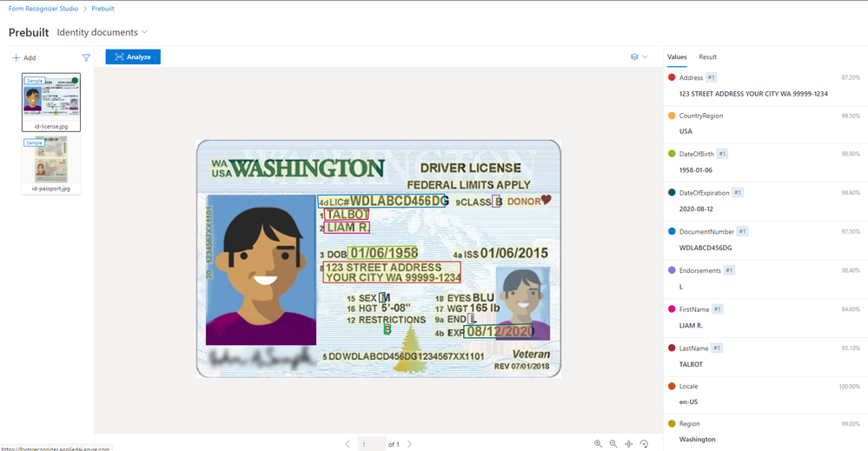Click the page number input field
The image size is (868, 451).
pyautogui.click(x=372, y=444)
